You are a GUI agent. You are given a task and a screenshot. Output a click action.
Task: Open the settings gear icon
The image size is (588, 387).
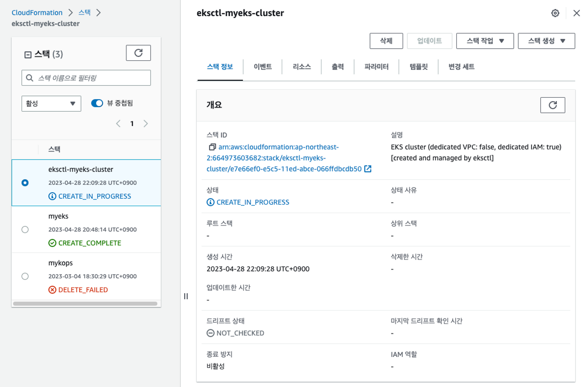tap(555, 13)
